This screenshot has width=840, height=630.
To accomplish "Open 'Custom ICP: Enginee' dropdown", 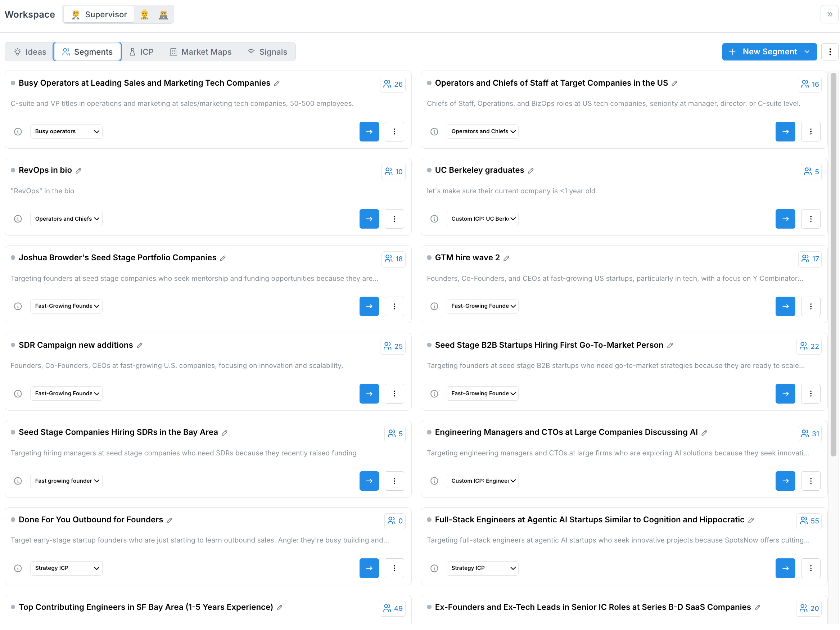I will tap(482, 481).
